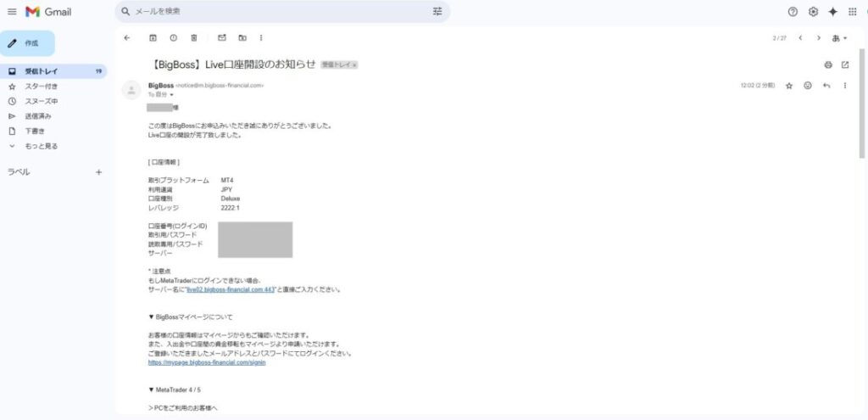Go to the 受信トレイ folder
Viewport: 868px width, 420px height.
click(x=40, y=71)
